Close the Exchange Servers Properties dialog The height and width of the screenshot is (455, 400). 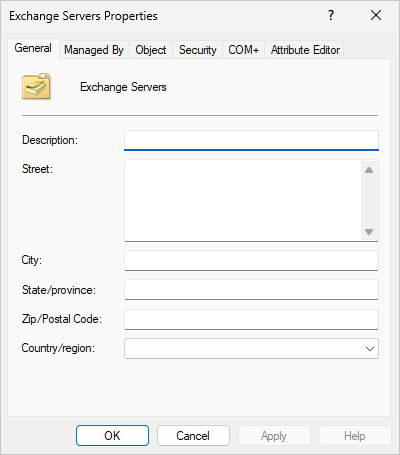[376, 15]
